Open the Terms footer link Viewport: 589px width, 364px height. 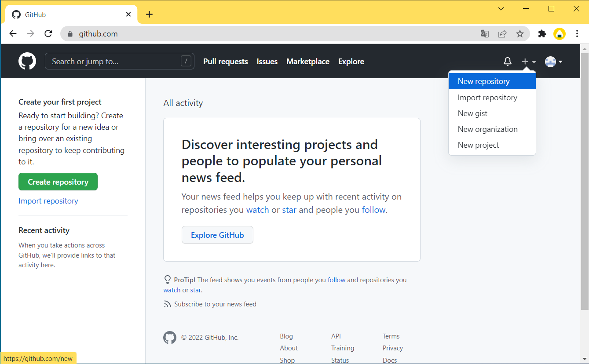click(x=391, y=336)
